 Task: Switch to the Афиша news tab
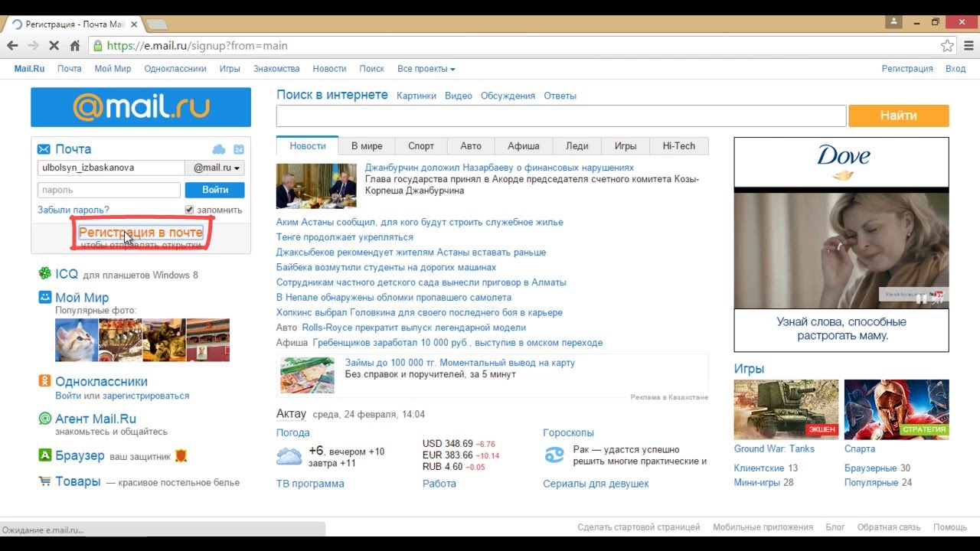point(524,146)
